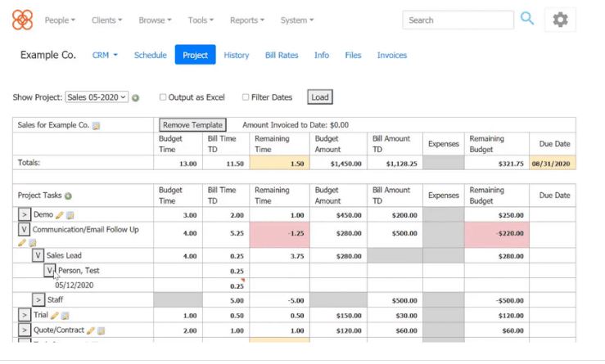Viewport: 605px width, 364px height.
Task: Expand the Demo task row
Action: click(x=25, y=214)
